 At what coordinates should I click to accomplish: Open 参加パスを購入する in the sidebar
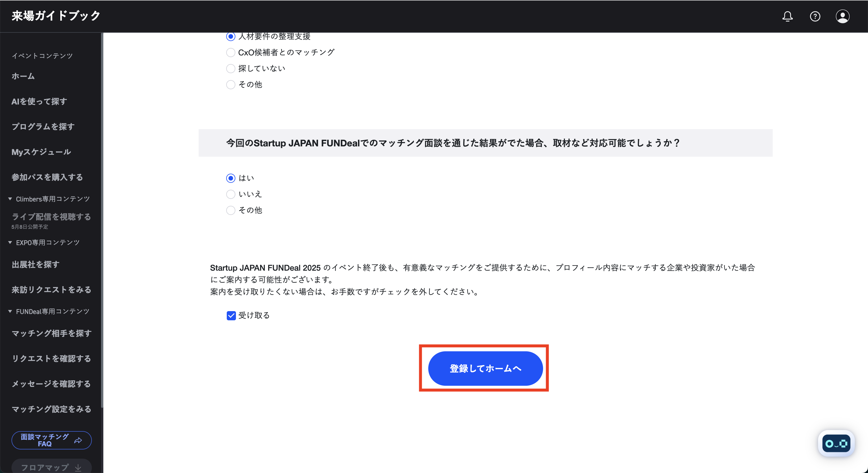pos(47,177)
